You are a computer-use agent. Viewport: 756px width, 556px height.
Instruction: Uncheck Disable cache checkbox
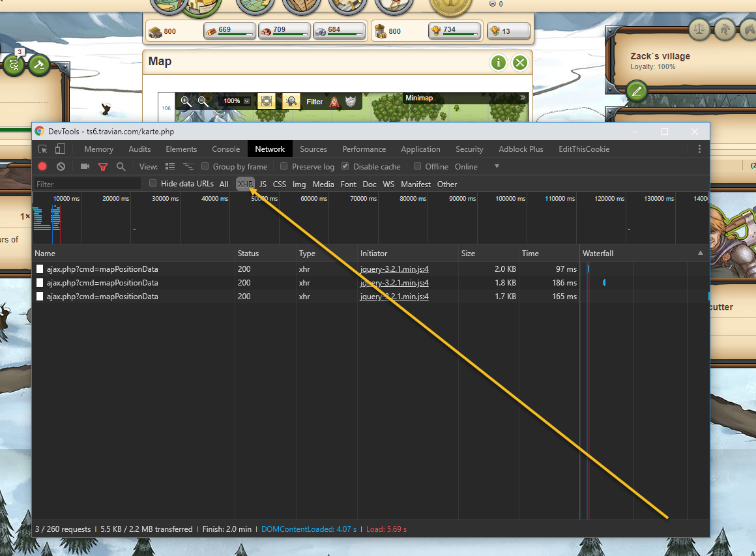345,166
